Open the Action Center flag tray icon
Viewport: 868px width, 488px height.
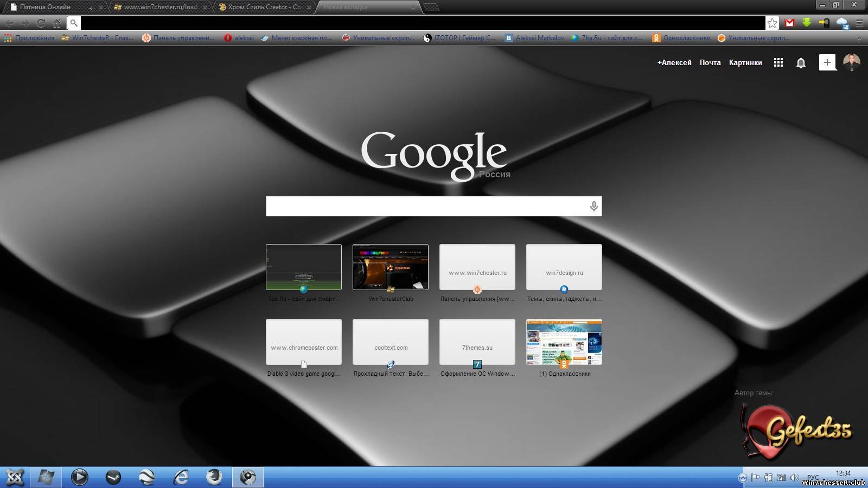(755, 478)
